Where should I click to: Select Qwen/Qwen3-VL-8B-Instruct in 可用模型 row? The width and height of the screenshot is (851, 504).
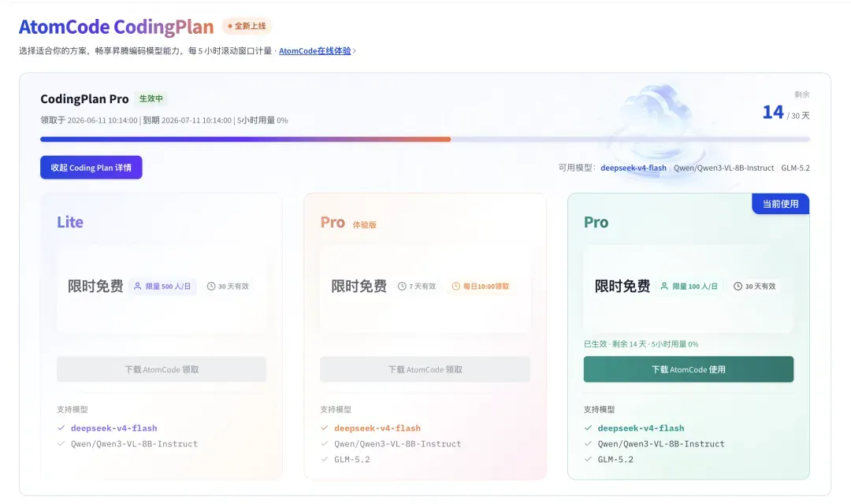click(x=723, y=168)
